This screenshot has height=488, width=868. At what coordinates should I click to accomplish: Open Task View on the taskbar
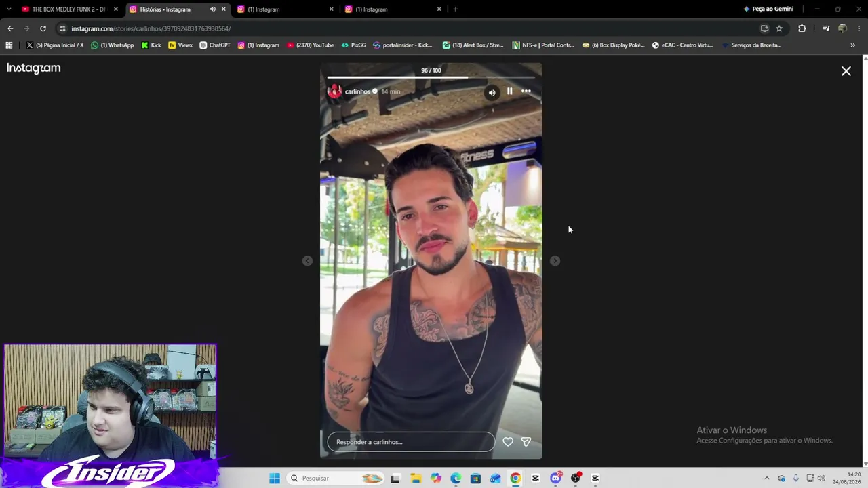pyautogui.click(x=395, y=479)
